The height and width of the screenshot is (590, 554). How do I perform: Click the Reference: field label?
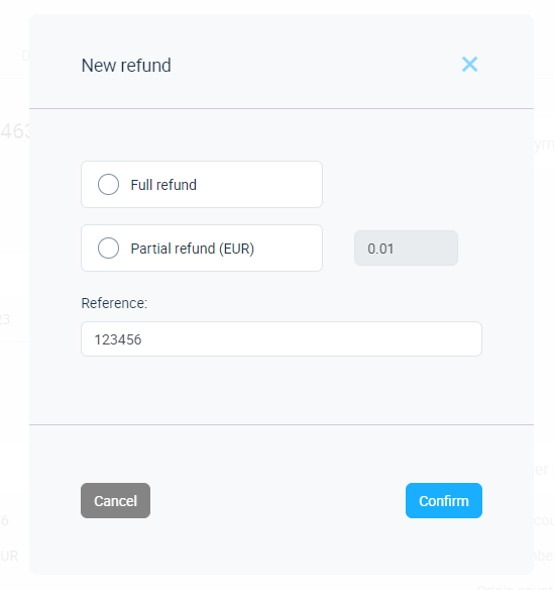pos(114,303)
